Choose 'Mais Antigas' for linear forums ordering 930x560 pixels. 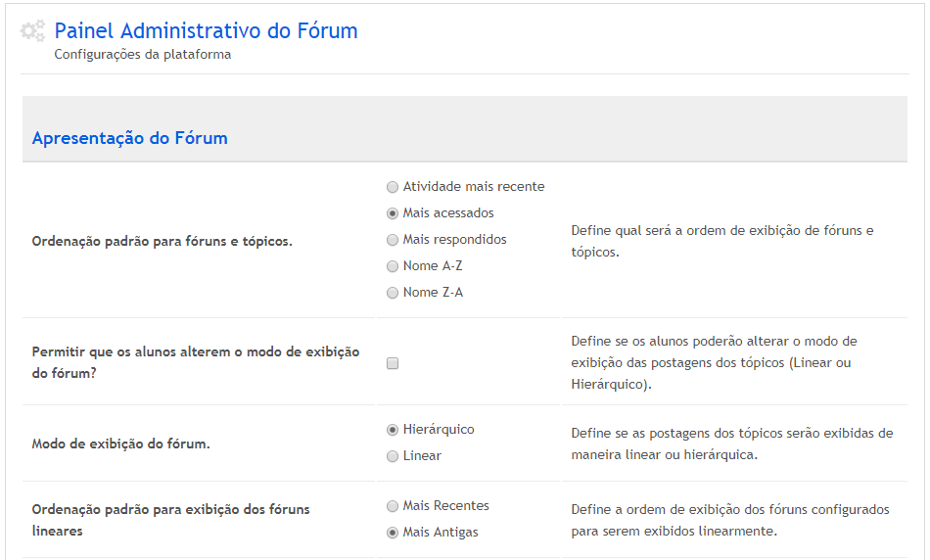[x=393, y=533]
